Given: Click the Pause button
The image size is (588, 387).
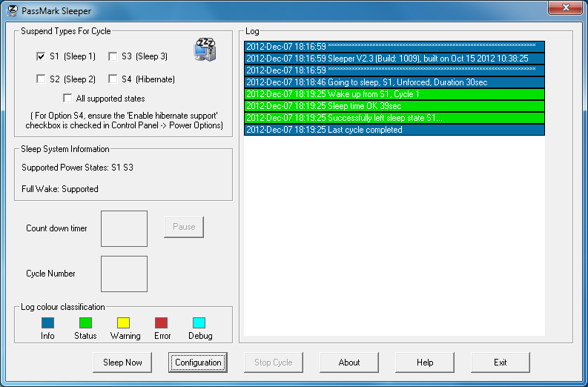Looking at the screenshot, I should (x=184, y=227).
